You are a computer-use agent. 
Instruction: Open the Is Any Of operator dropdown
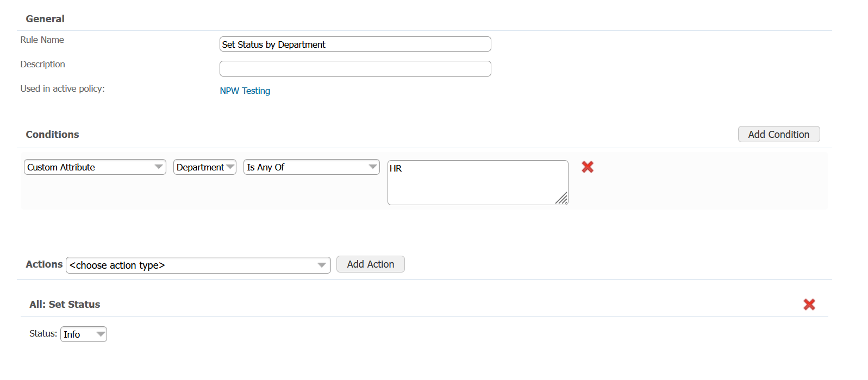pos(311,167)
